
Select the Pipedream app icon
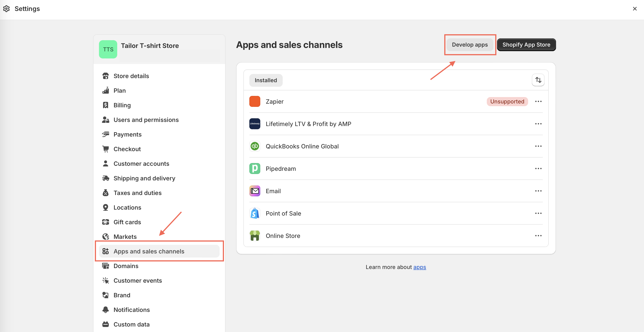point(255,168)
